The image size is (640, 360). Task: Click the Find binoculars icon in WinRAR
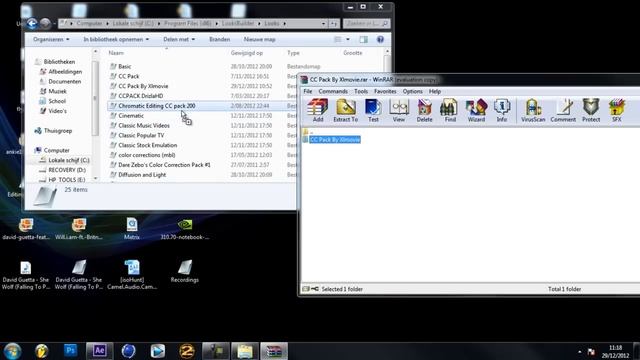pos(450,110)
